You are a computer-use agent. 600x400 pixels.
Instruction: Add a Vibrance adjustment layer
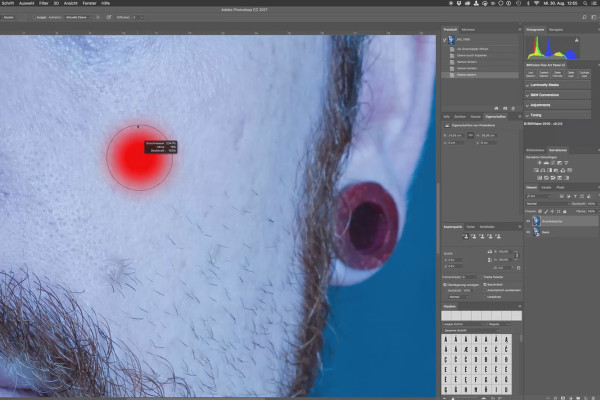pos(566,163)
